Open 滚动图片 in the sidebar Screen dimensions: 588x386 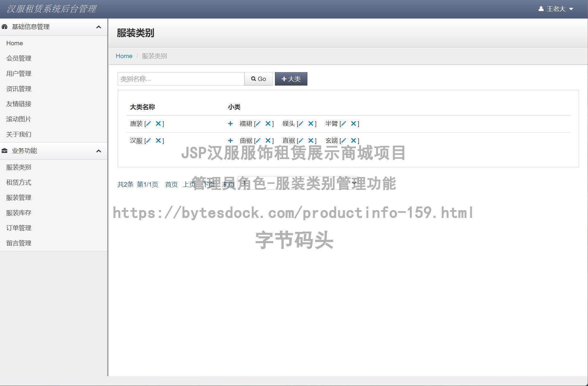[x=19, y=119]
